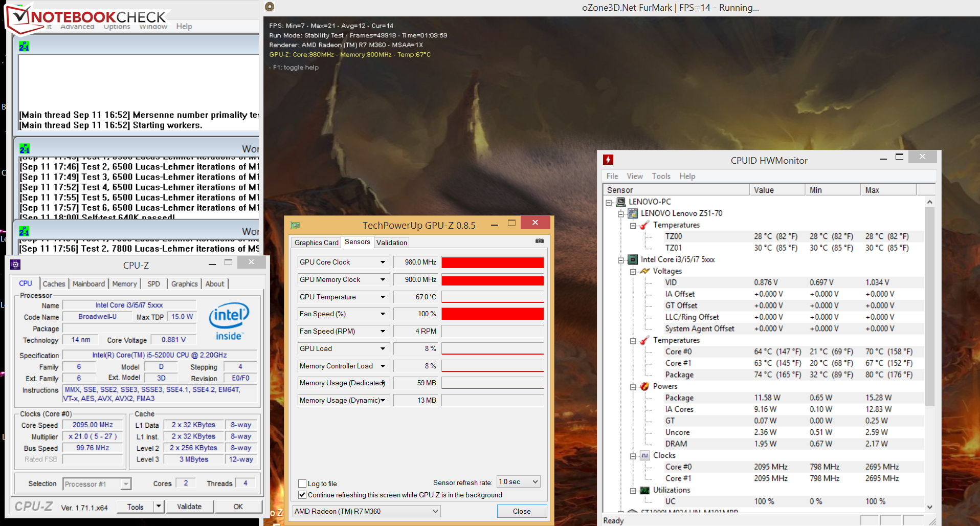This screenshot has height=526, width=980.
Task: Click the GPU-Z title bar app icon
Action: click(x=295, y=225)
